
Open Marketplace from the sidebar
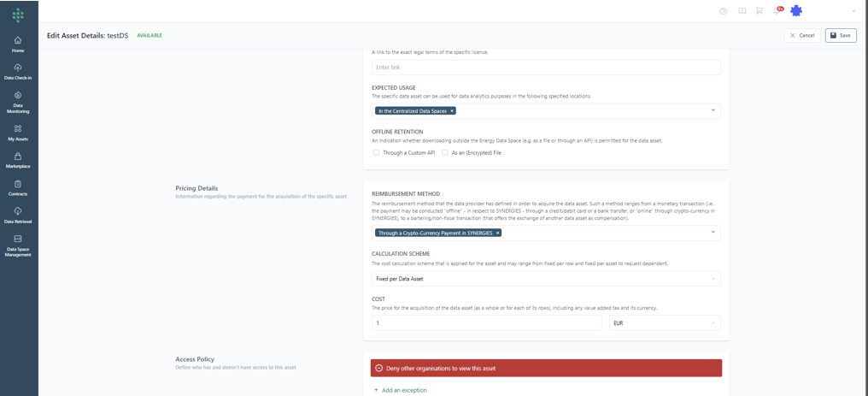(x=18, y=160)
